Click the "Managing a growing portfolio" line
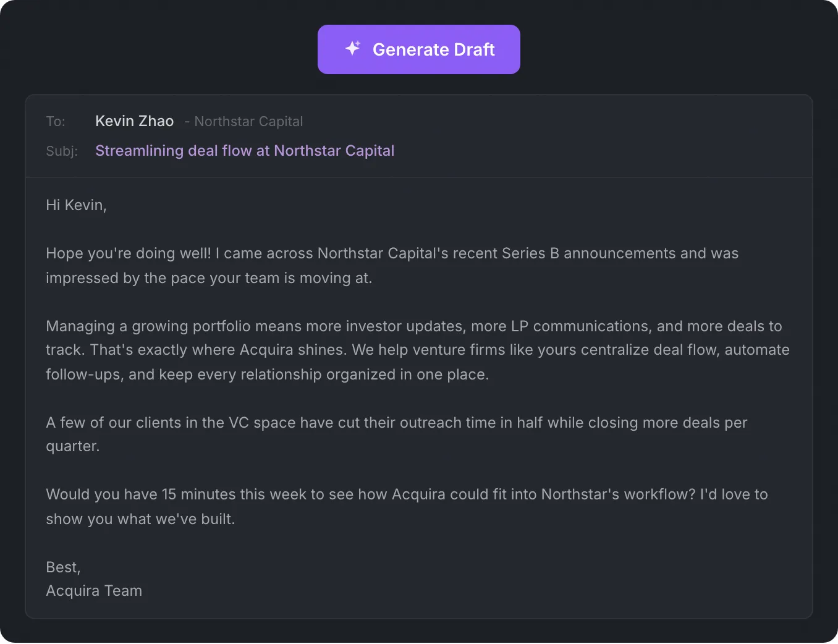Image resolution: width=838 pixels, height=644 pixels. pyautogui.click(x=413, y=326)
